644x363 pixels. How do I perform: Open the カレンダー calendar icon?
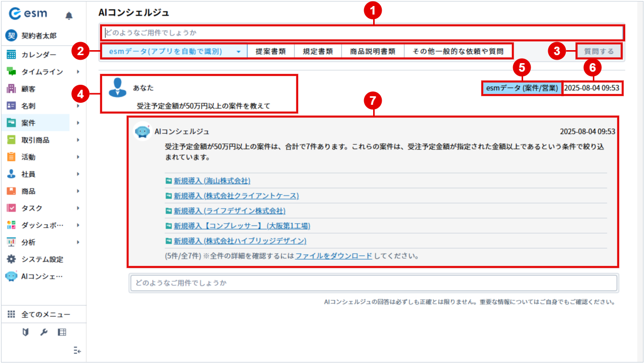(x=12, y=55)
